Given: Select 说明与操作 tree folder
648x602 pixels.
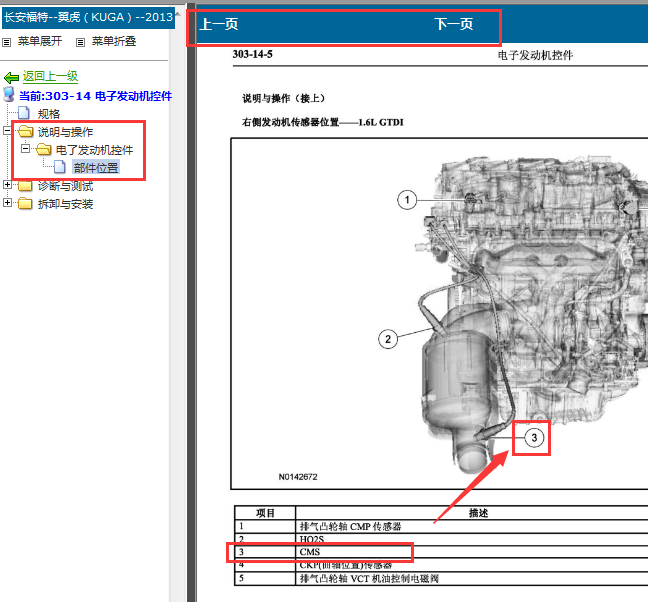Looking at the screenshot, I should pyautogui.click(x=65, y=132).
